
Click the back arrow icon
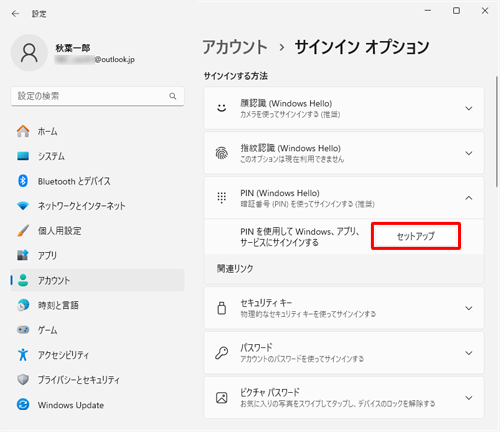[15, 14]
